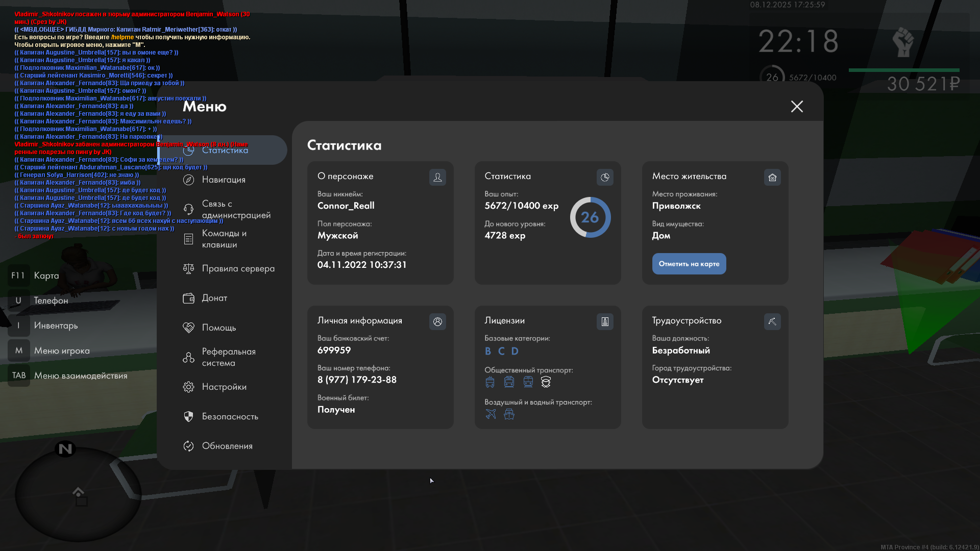Click the profile icon in Личная информация card
This screenshot has width=980, height=551.
(x=437, y=321)
